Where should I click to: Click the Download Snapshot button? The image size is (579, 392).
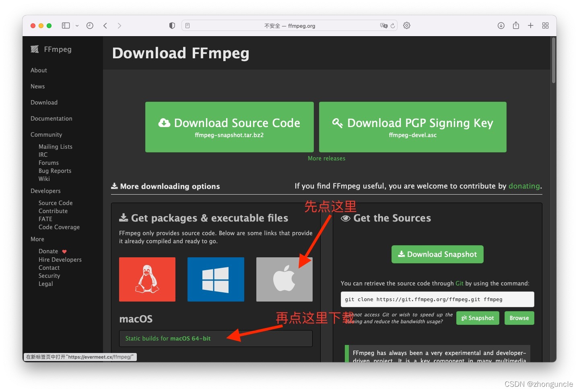tap(437, 254)
